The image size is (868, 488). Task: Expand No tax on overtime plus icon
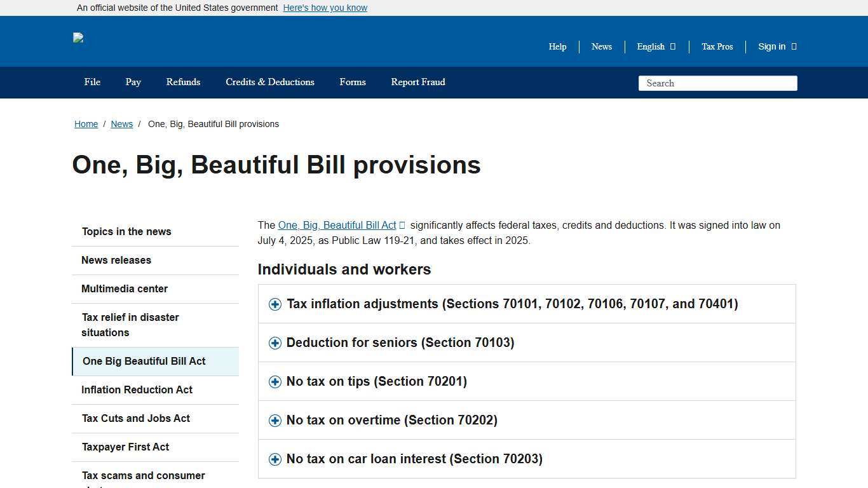tap(275, 420)
